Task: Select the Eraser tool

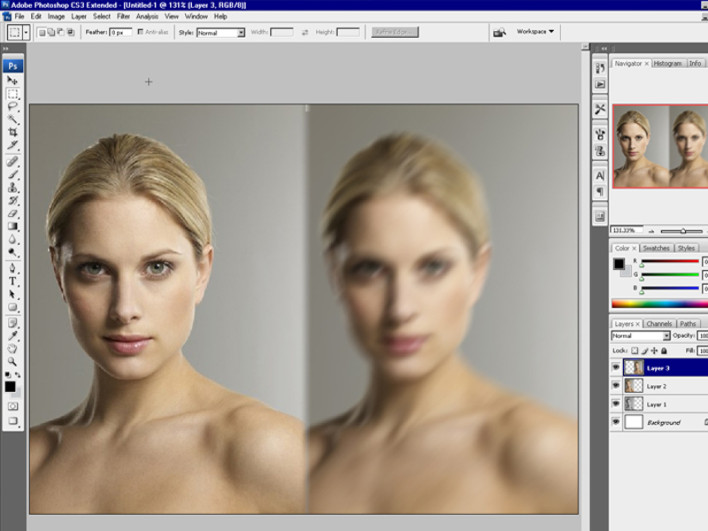Action: coord(13,213)
